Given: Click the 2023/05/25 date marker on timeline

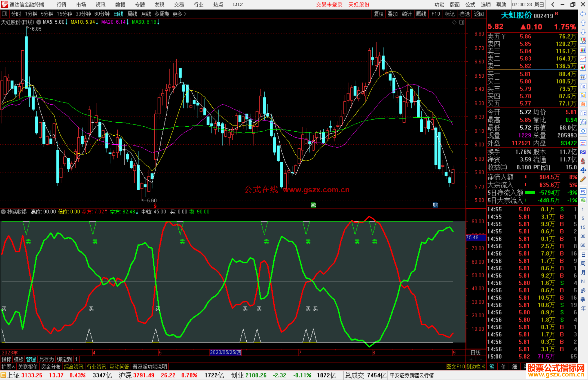Looking at the screenshot, I should [x=225, y=352].
